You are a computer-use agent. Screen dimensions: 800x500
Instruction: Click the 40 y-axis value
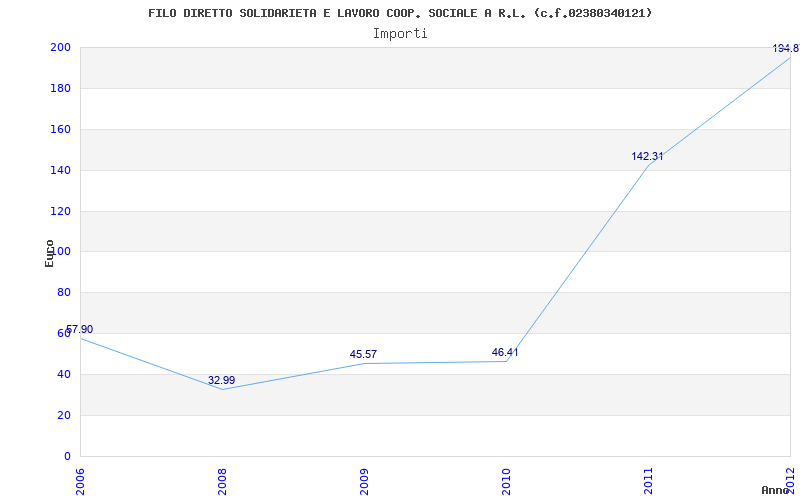point(63,374)
